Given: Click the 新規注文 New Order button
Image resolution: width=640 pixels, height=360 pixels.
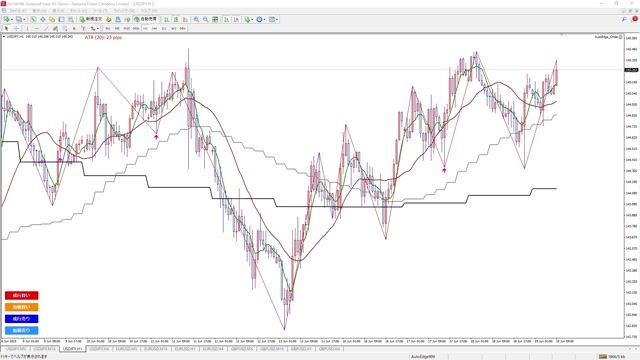Looking at the screenshot, I should 91,19.
